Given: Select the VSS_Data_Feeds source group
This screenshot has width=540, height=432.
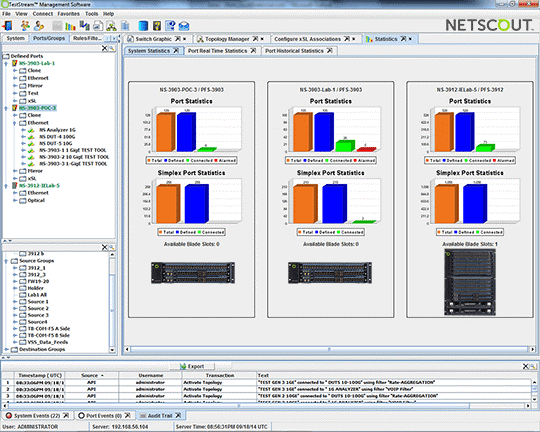Looking at the screenshot, I should 48,342.
